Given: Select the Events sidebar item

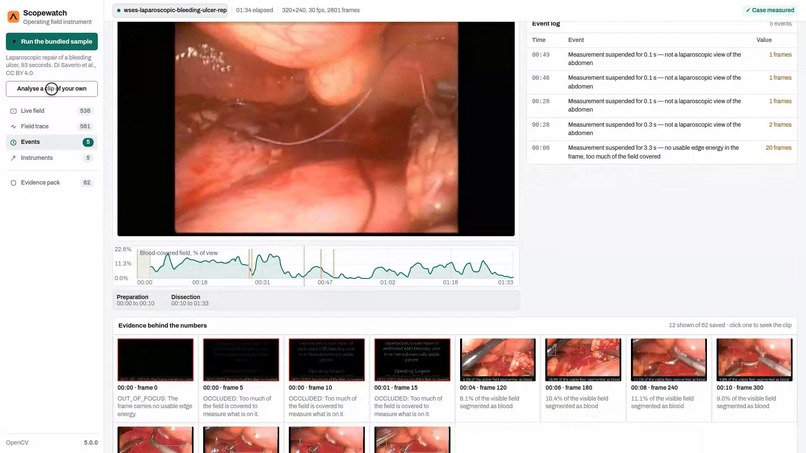Looking at the screenshot, I should pos(51,142).
